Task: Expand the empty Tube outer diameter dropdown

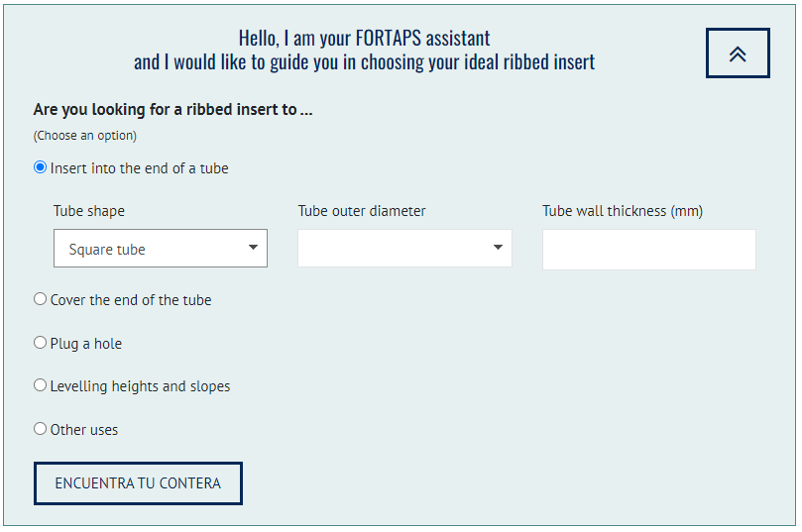Action: (x=404, y=249)
